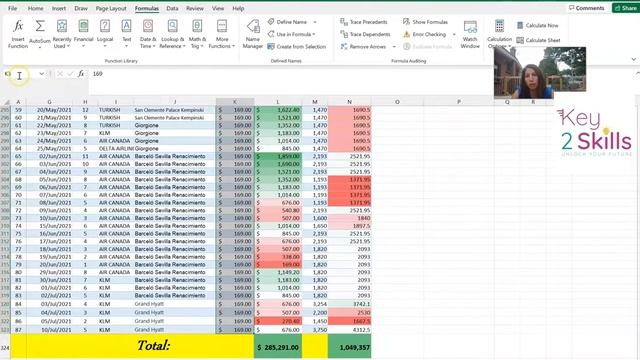Click the Share button
This screenshot has width=640, height=360.
625,8
